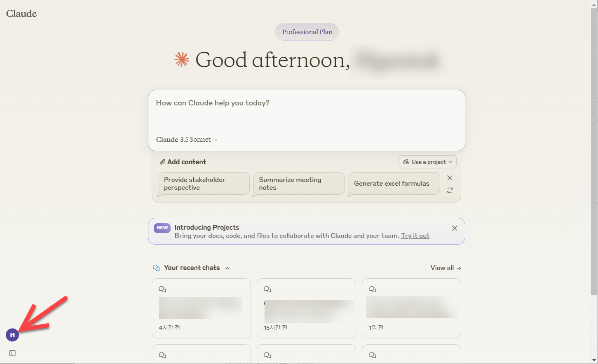The image size is (598, 364).
Task: Close the Introducing Projects banner
Action: click(x=455, y=228)
